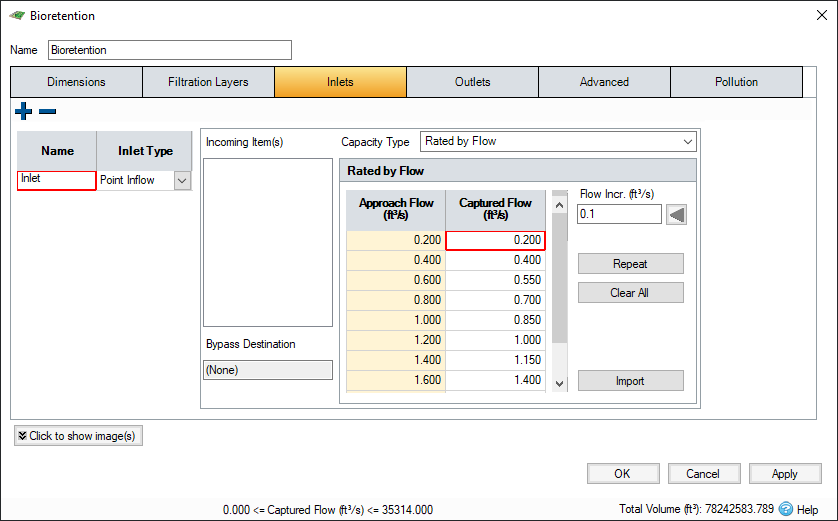Click the Apply button
Viewport: 838px width, 521px height.
(x=785, y=473)
